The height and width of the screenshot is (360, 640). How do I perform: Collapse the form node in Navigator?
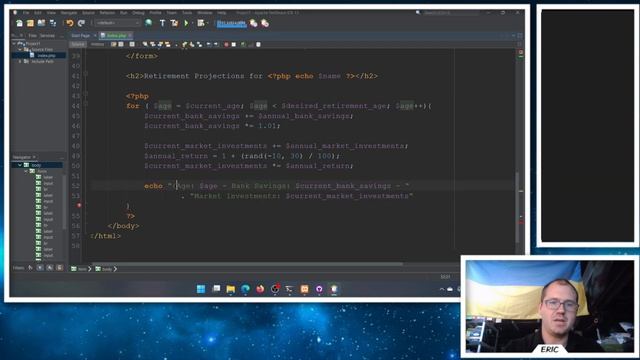pyautogui.click(x=26, y=171)
